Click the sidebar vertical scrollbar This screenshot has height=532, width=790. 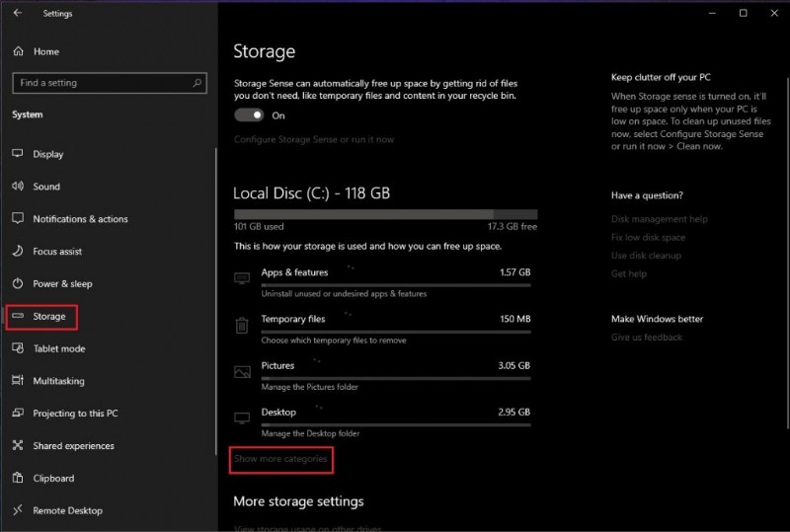pyautogui.click(x=216, y=301)
